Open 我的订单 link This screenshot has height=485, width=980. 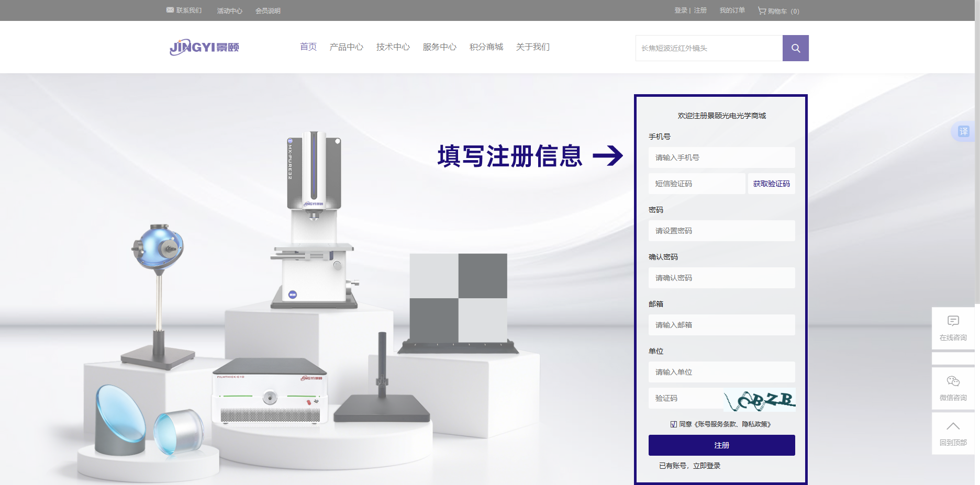[x=732, y=10]
